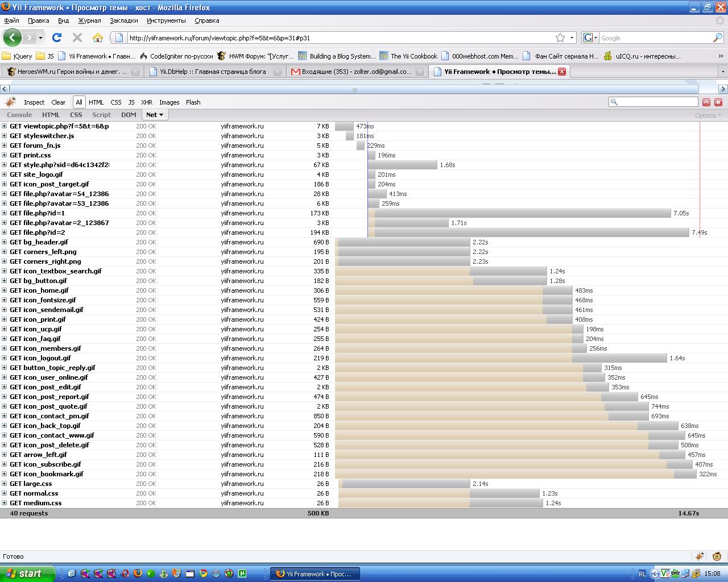
Task: Click the Firebug search field
Action: [x=653, y=102]
